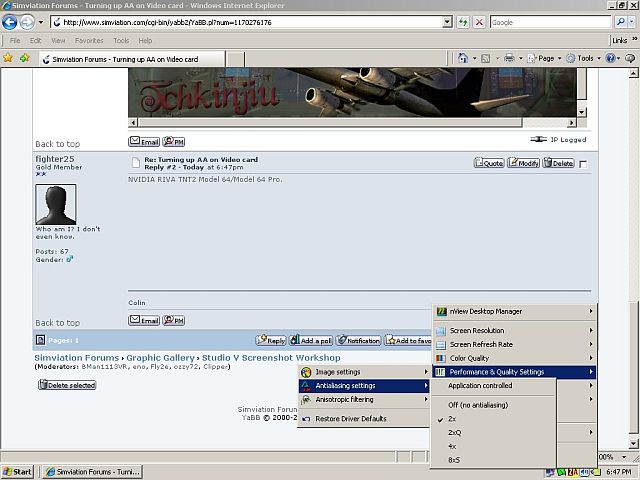Select 4x antialiasing option
Image resolution: width=640 pixels, height=480 pixels.
click(x=453, y=446)
